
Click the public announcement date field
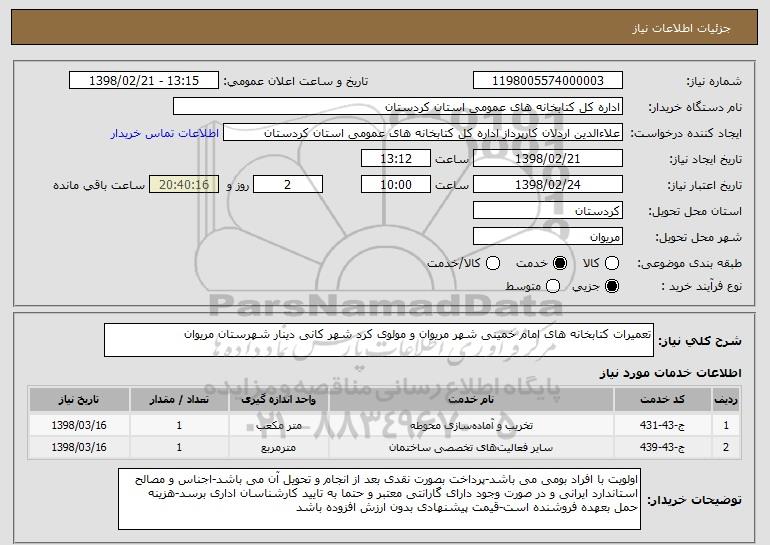tap(144, 81)
